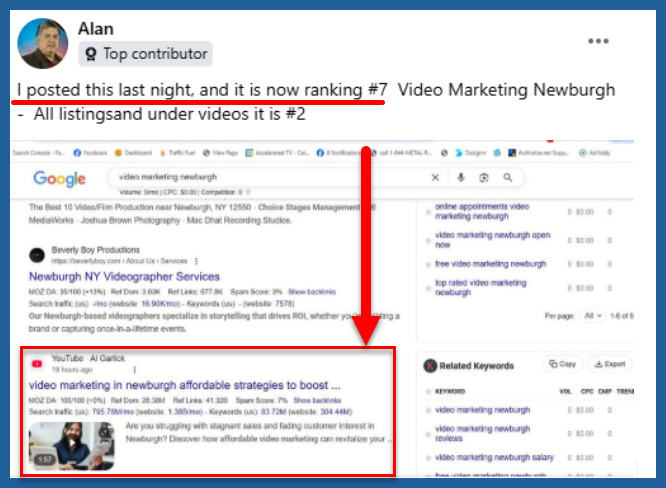The image size is (666, 488).
Task: Star 'video marketing newburgh reviews' related keyword
Action: (427, 432)
